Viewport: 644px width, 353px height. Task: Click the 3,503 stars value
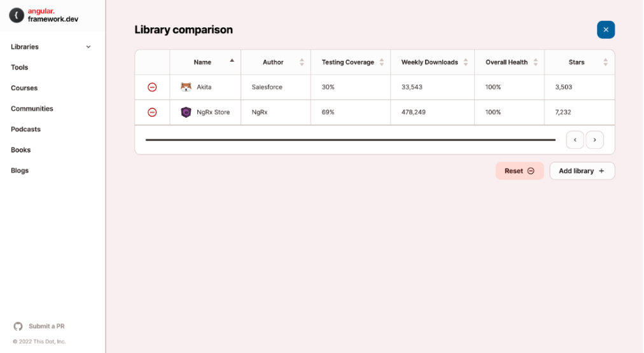(x=564, y=87)
